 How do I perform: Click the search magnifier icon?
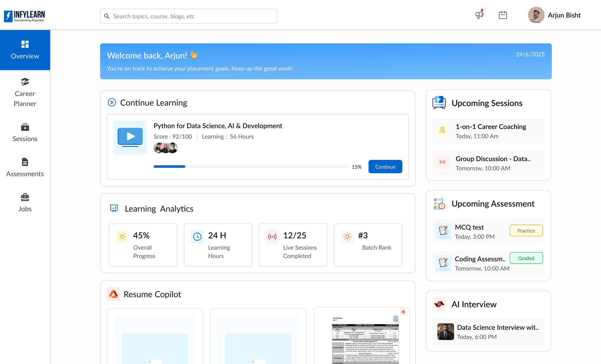[x=107, y=16]
